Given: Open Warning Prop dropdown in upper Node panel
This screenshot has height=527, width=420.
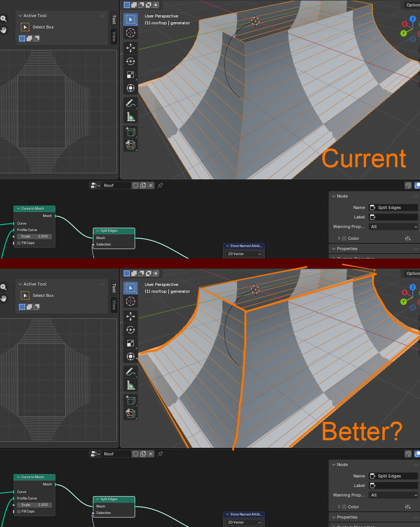Looking at the screenshot, I should point(394,227).
